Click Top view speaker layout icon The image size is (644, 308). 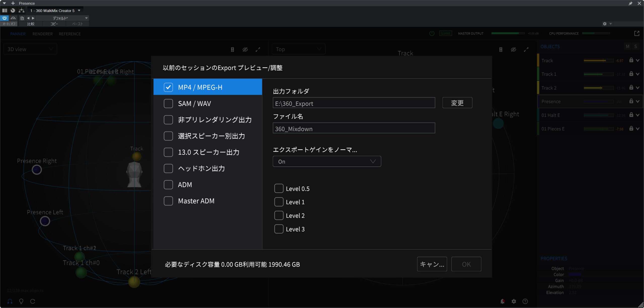click(x=501, y=49)
